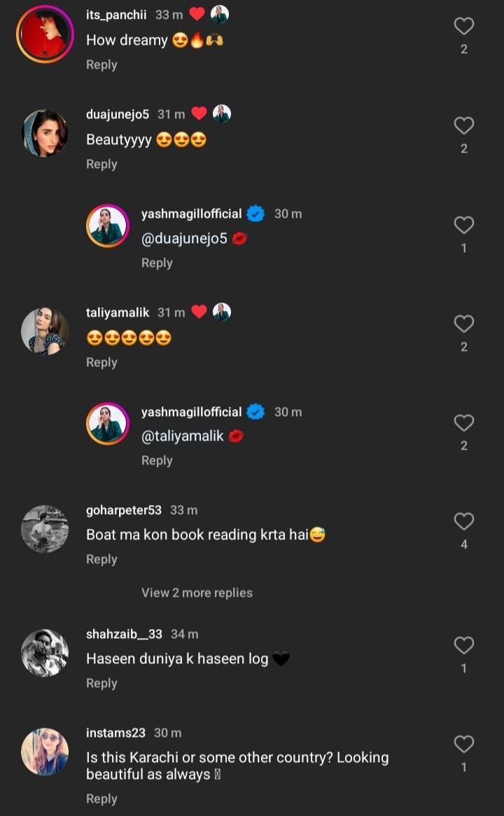Expand View 2 more replies
The width and height of the screenshot is (504, 816).
point(197,593)
